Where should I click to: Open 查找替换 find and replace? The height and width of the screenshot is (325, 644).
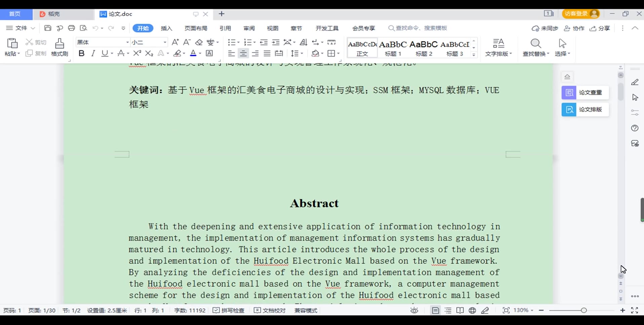[x=536, y=47]
